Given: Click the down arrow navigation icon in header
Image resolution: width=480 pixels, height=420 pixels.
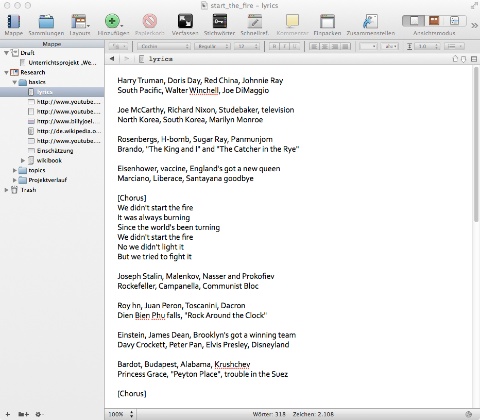Looking at the screenshot, I should pos(463,59).
